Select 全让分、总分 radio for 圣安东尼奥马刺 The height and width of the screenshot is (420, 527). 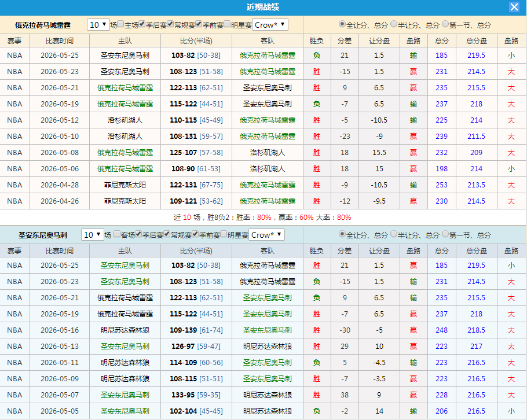click(342, 234)
